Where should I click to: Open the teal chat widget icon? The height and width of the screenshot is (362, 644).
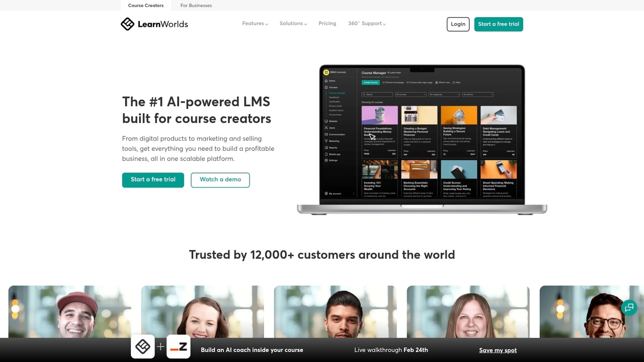click(x=629, y=308)
